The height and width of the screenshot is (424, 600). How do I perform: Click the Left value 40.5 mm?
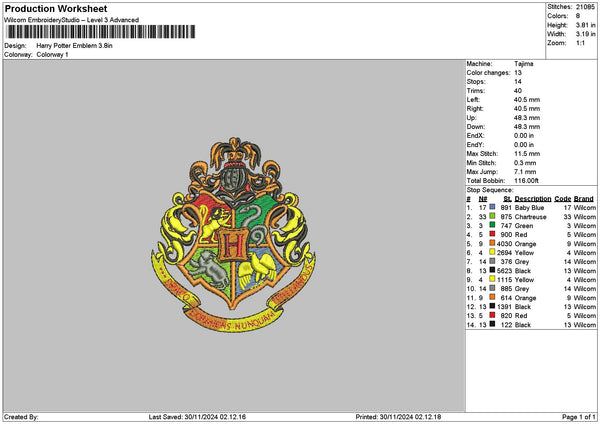pos(527,100)
